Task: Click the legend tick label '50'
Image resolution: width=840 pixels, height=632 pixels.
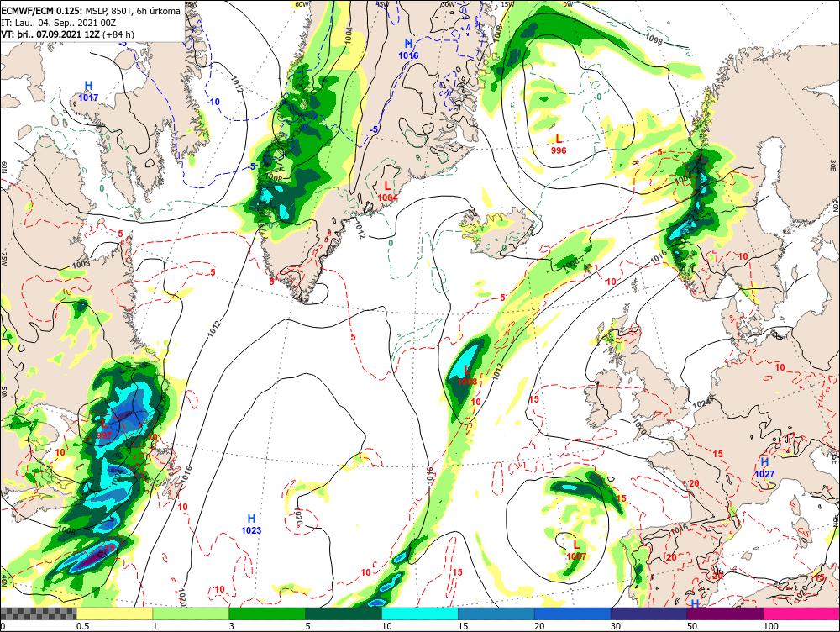Action: click(x=692, y=626)
